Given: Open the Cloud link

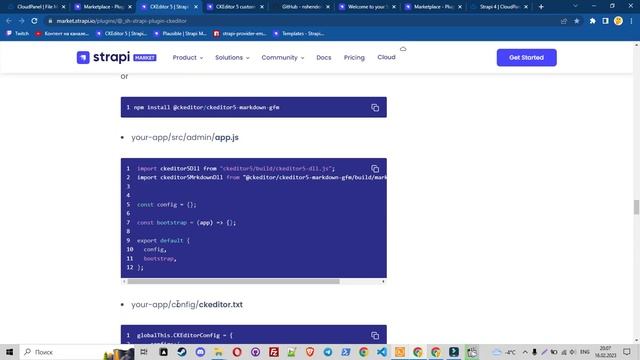Looking at the screenshot, I should 386,57.
